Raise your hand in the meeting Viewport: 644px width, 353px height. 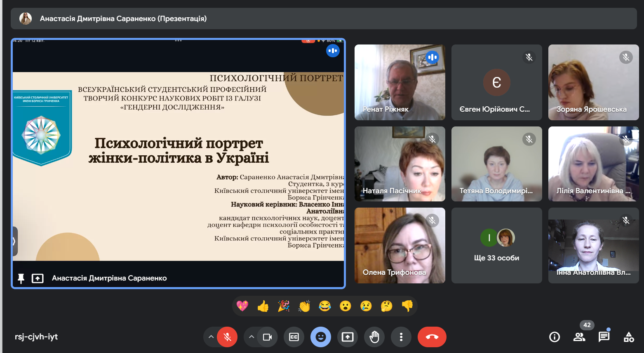click(x=374, y=337)
